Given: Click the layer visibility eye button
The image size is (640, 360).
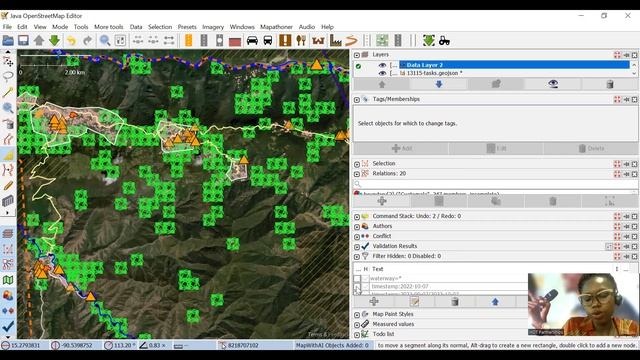Looking at the screenshot, I should click(x=553, y=84).
